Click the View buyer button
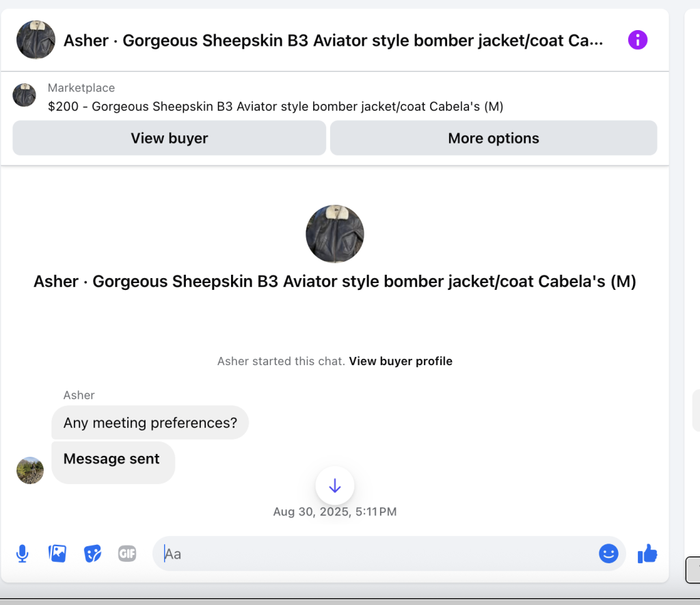 pos(169,138)
